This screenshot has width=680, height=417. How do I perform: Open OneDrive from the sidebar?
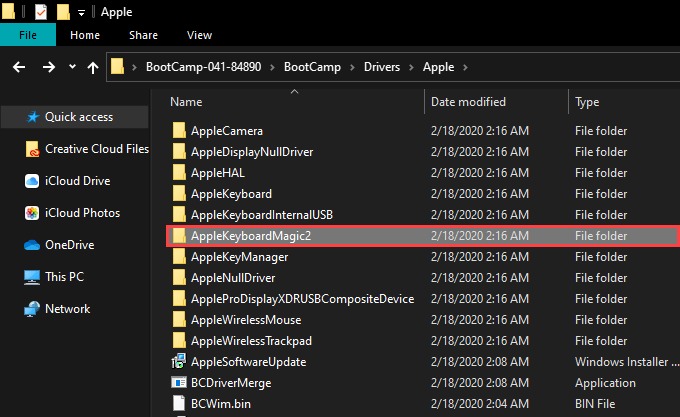(x=69, y=245)
